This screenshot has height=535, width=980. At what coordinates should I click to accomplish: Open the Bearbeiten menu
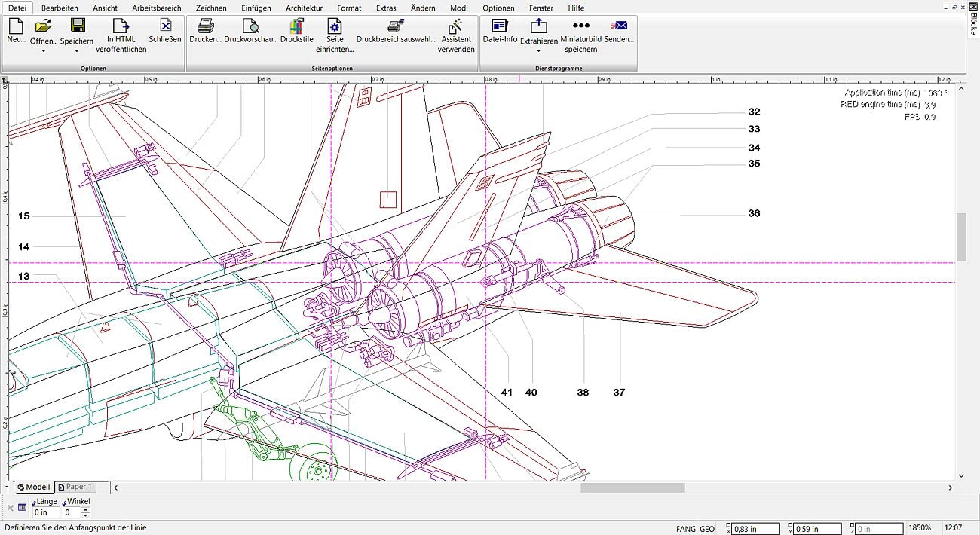[60, 8]
